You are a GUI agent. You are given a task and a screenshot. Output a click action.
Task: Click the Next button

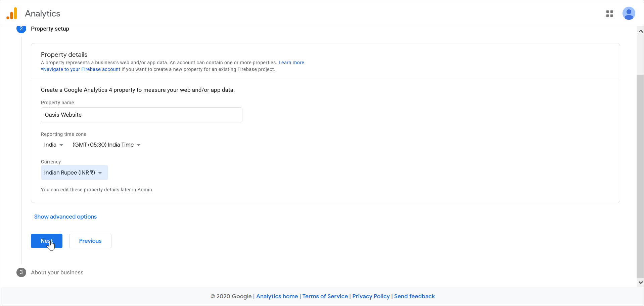(47, 241)
